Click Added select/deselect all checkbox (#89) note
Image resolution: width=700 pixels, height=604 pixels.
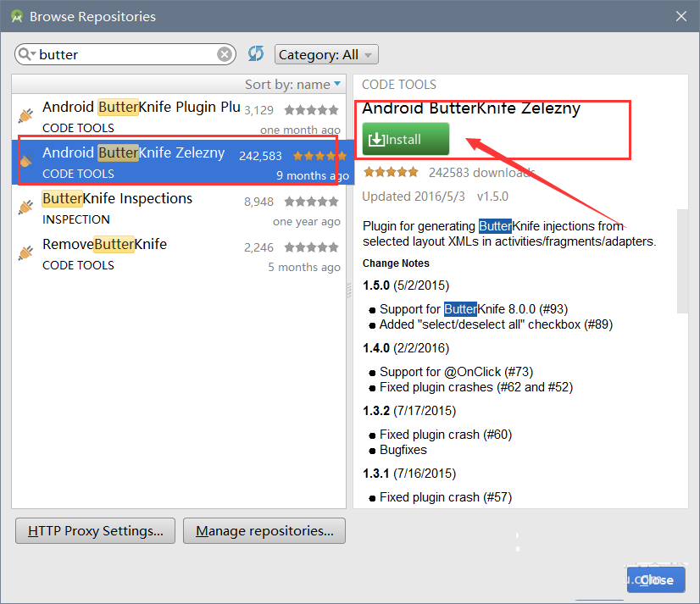(496, 324)
